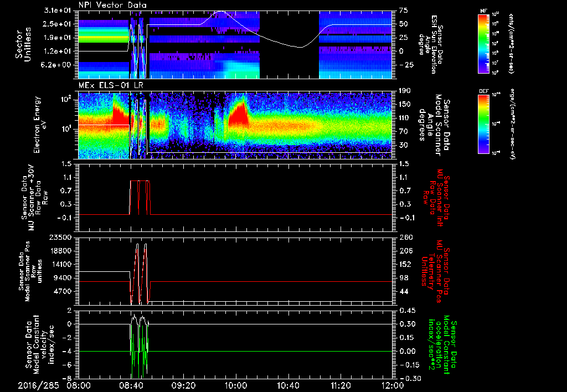Viewport: 567px width, 392px height.
Task: Click the '10:00' time tick label
Action: pos(236,385)
